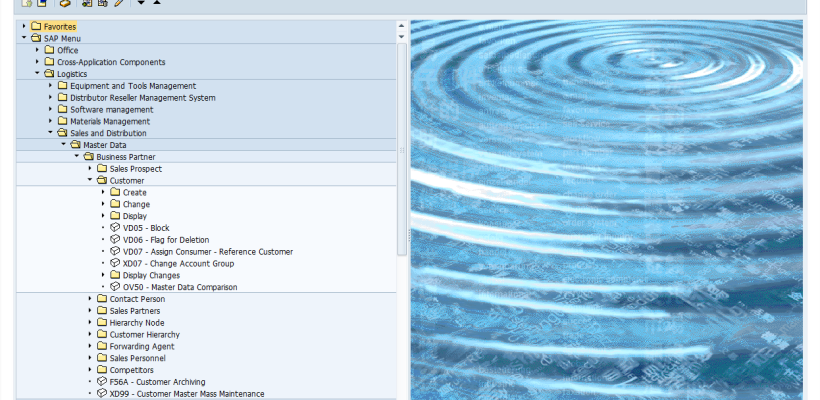Click the XD99 transaction cube icon
This screenshot has width=820, height=400.
pos(102,393)
